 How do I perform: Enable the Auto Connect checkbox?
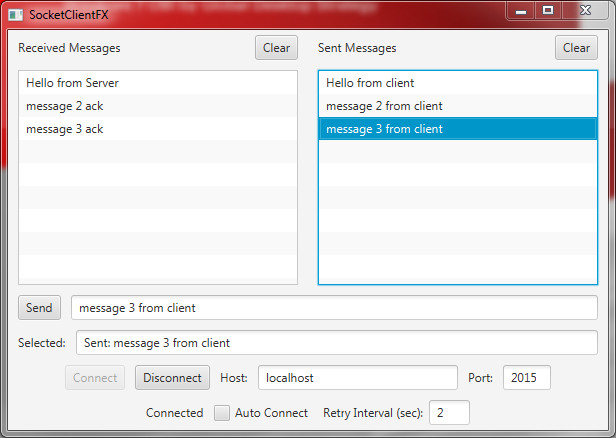tap(222, 413)
